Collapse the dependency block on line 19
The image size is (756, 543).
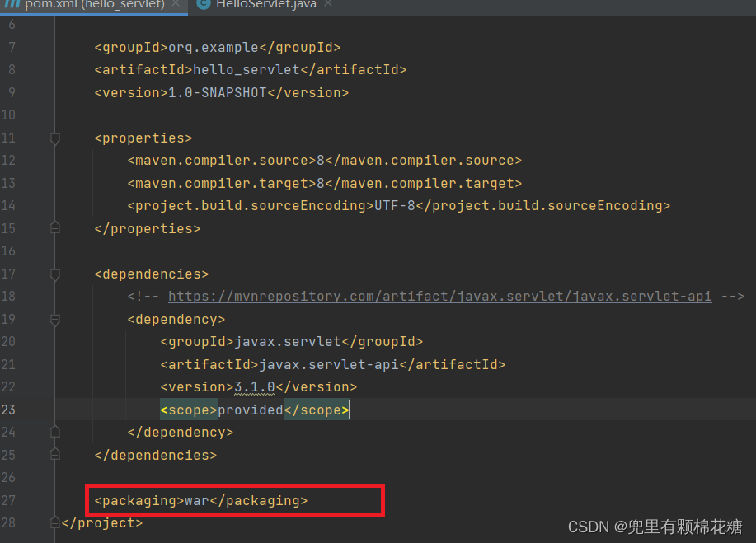(55, 320)
